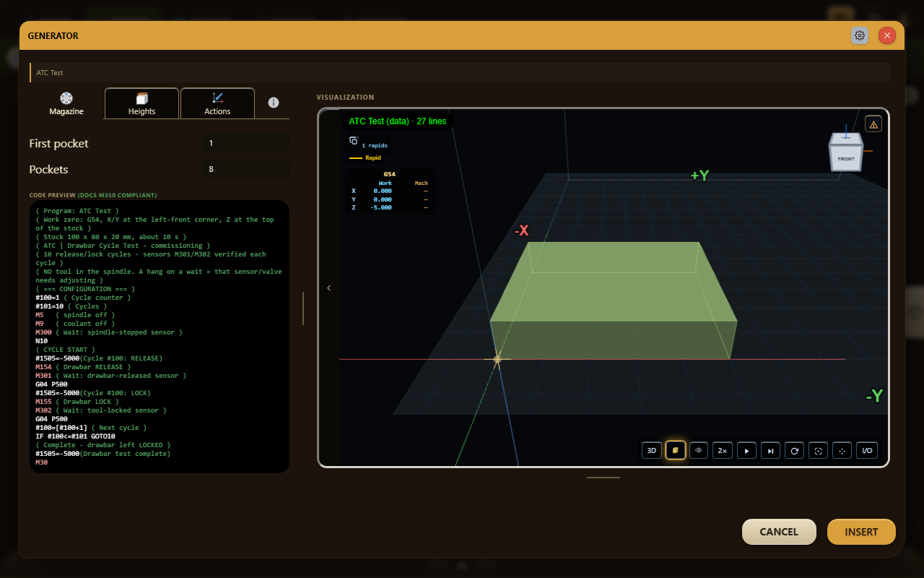924x578 pixels.
Task: Click the Z work value -5.000
Action: [x=383, y=208]
